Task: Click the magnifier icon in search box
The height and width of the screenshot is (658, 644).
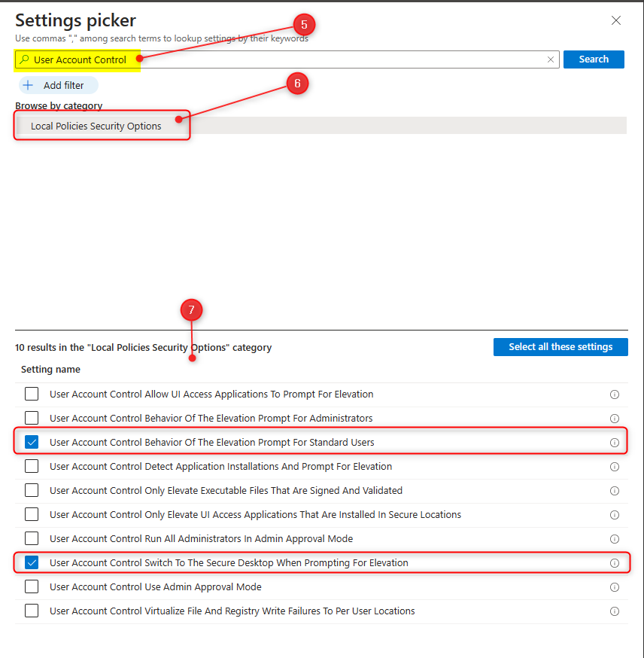Action: 24,59
